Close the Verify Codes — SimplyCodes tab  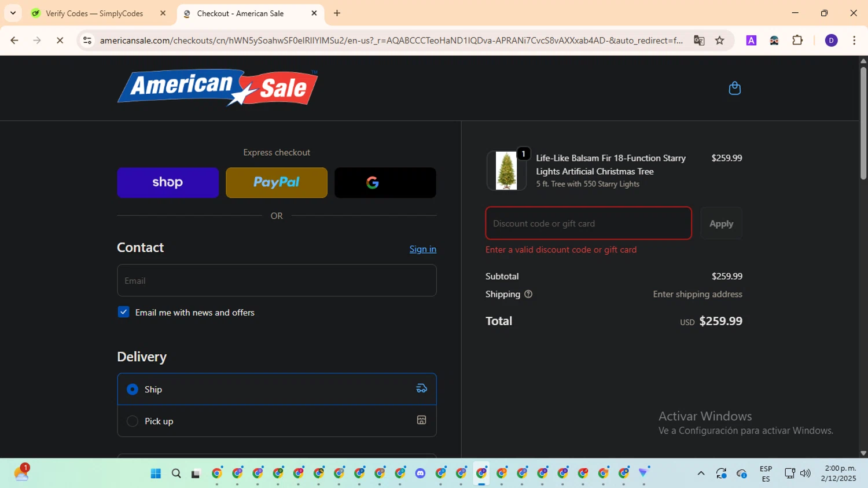click(x=163, y=13)
